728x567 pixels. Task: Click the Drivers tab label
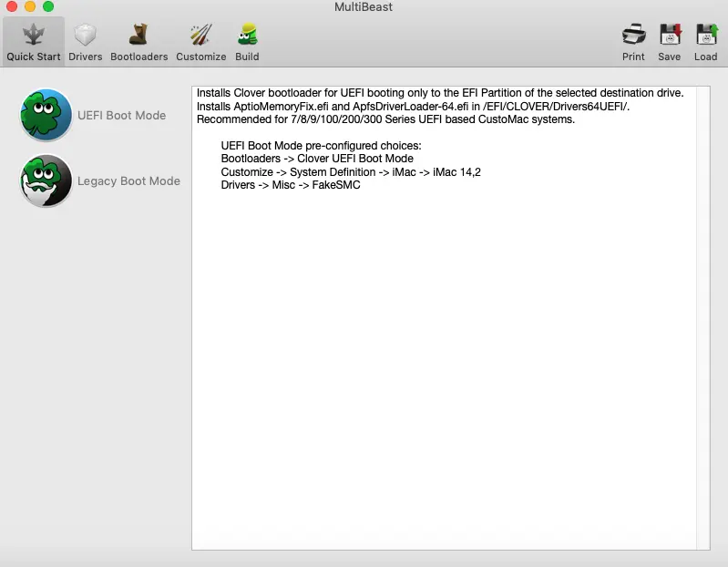[x=86, y=57]
